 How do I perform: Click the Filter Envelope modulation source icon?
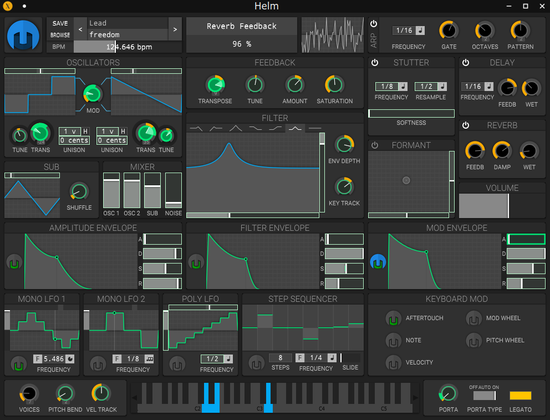click(x=196, y=262)
